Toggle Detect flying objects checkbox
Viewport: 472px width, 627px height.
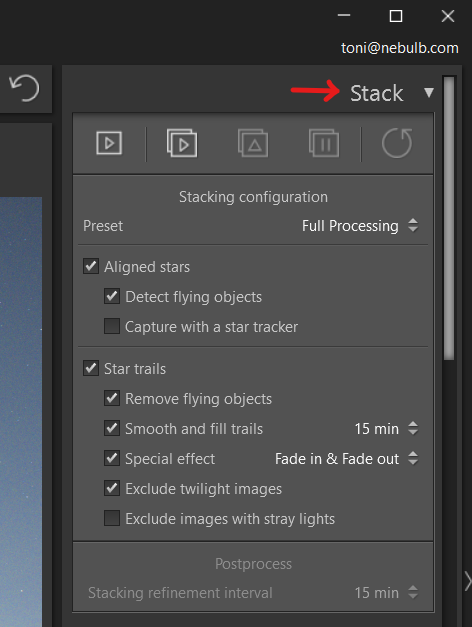[x=112, y=296]
